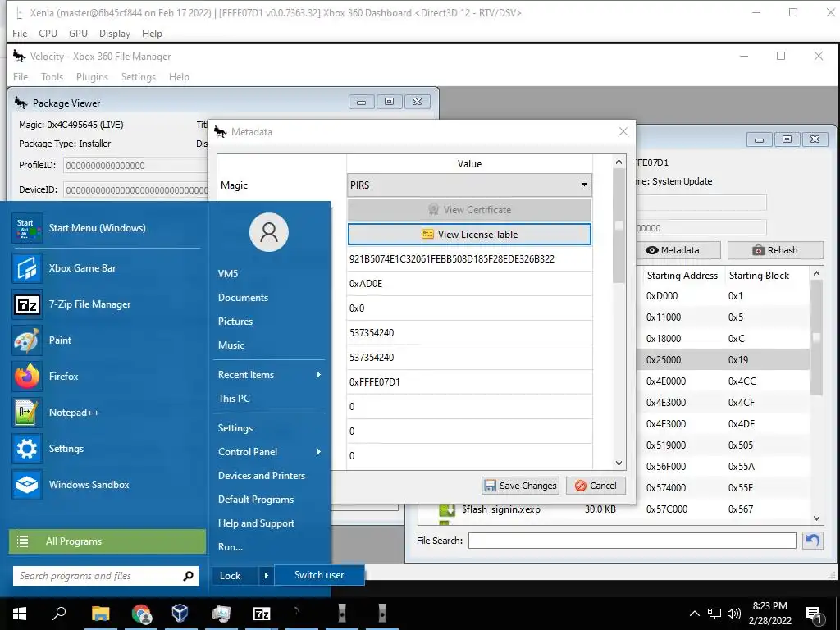Select Switch user option
This screenshot has width=840, height=630.
319,575
